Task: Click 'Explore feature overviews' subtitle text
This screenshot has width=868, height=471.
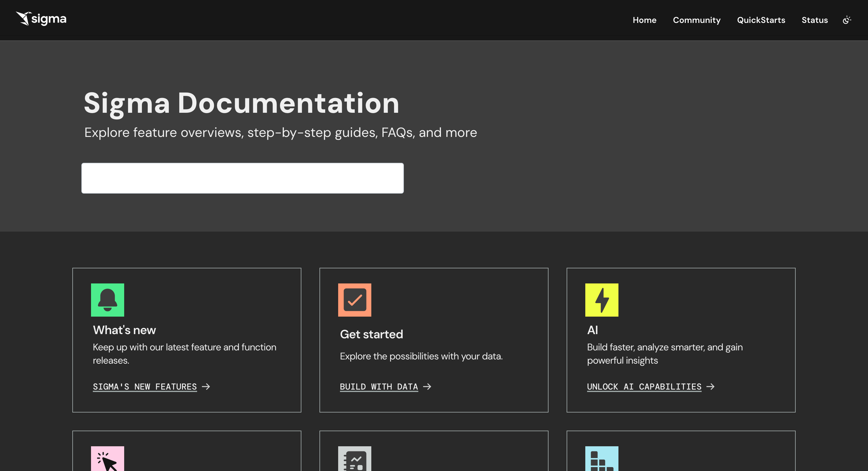Action: point(280,132)
